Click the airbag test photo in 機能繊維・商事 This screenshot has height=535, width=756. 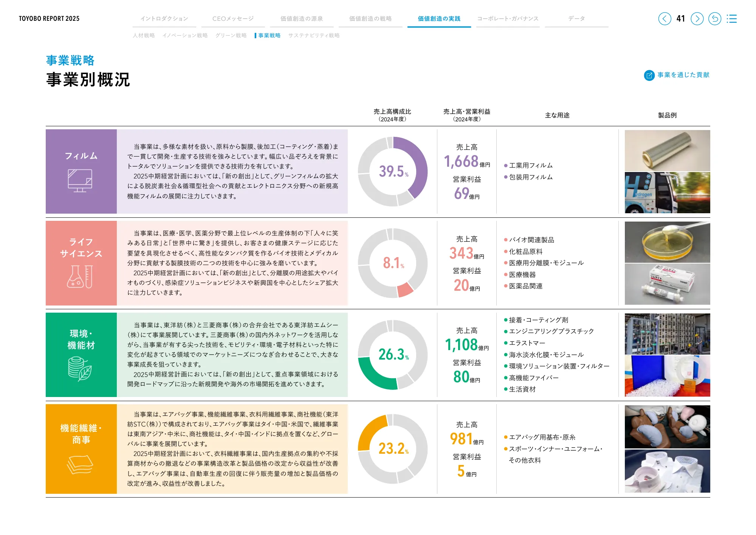(668, 426)
